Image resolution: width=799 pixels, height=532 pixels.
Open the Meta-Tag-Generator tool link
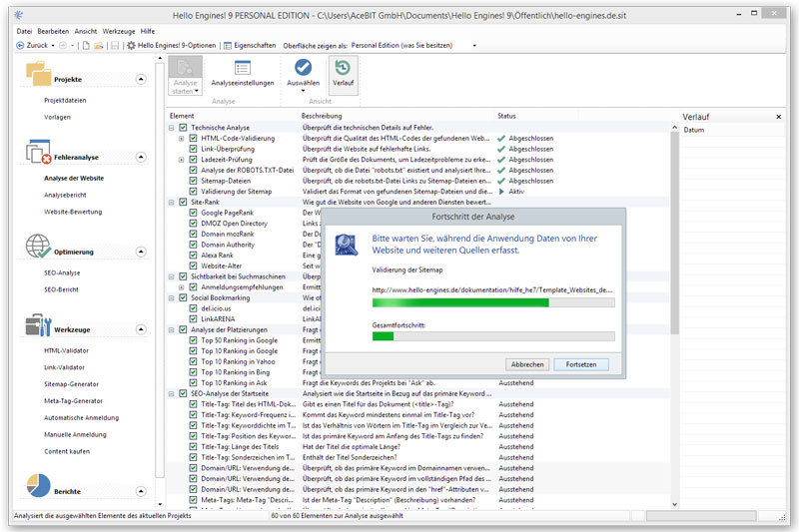coord(73,401)
